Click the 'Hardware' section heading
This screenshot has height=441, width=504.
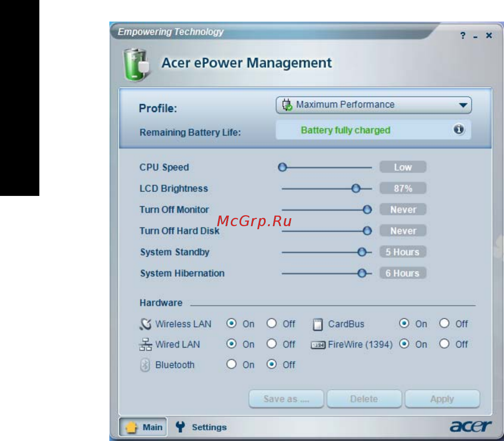tap(161, 303)
